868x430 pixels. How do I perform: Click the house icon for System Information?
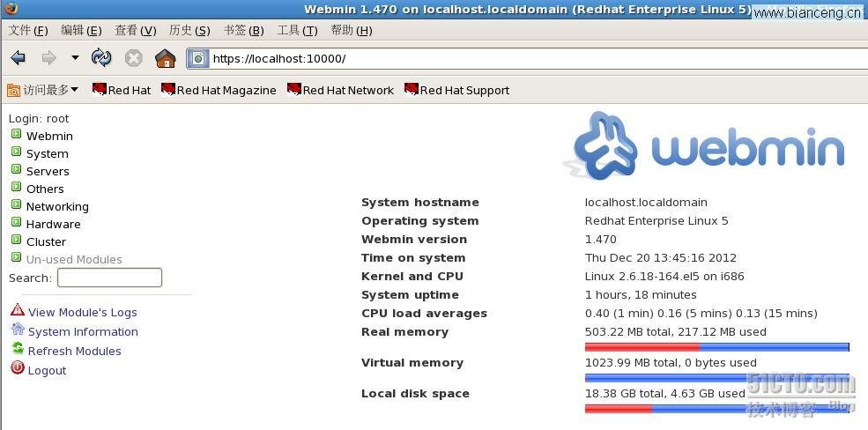[x=18, y=330]
